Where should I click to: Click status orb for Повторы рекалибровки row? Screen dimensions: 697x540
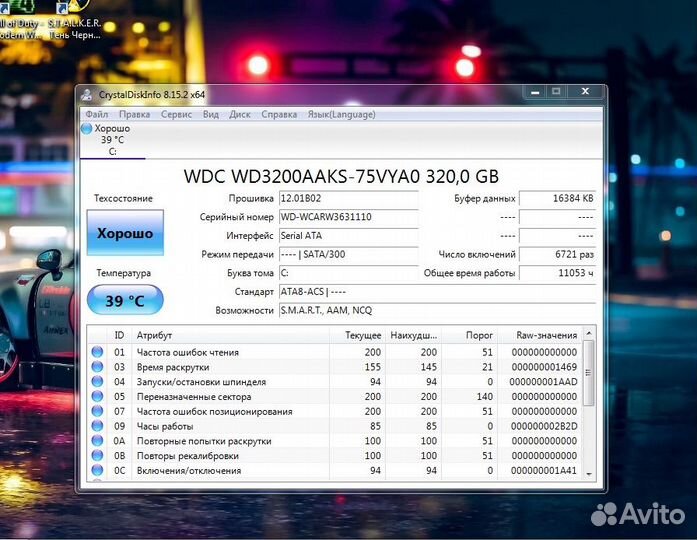pos(97,455)
